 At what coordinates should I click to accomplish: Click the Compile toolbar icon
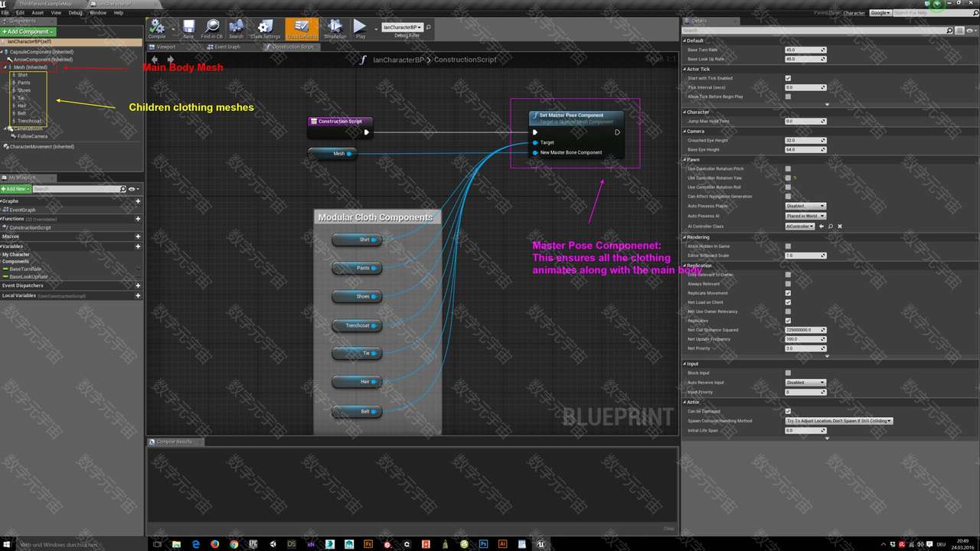pyautogui.click(x=156, y=29)
